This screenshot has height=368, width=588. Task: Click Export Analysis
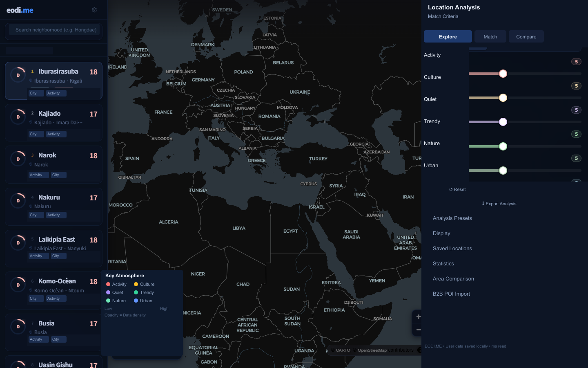(499, 204)
